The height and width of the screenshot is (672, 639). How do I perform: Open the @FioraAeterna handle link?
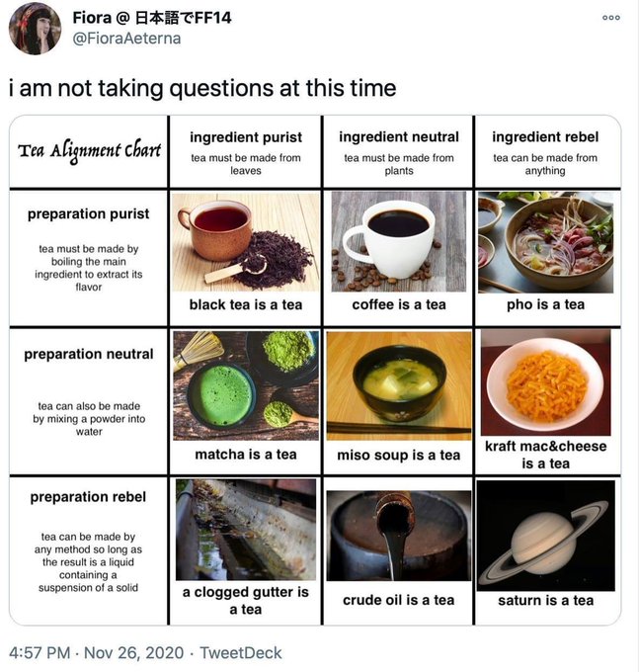point(126,39)
